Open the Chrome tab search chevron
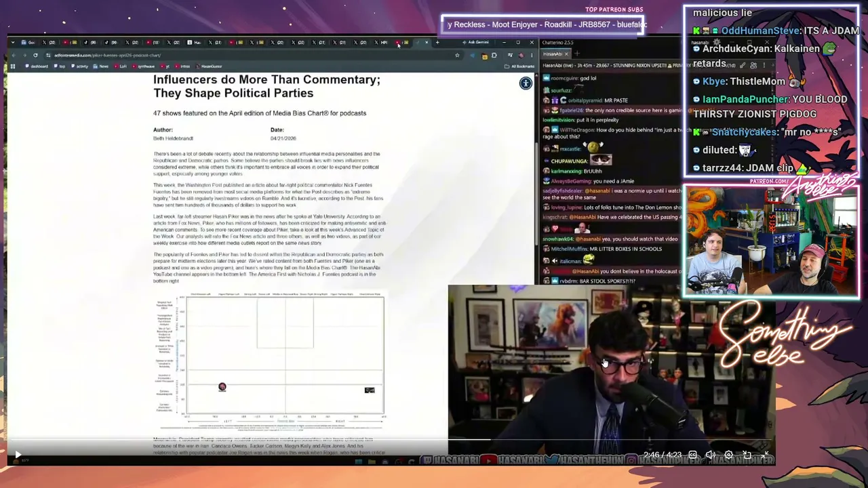This screenshot has width=868, height=488. click(13, 42)
